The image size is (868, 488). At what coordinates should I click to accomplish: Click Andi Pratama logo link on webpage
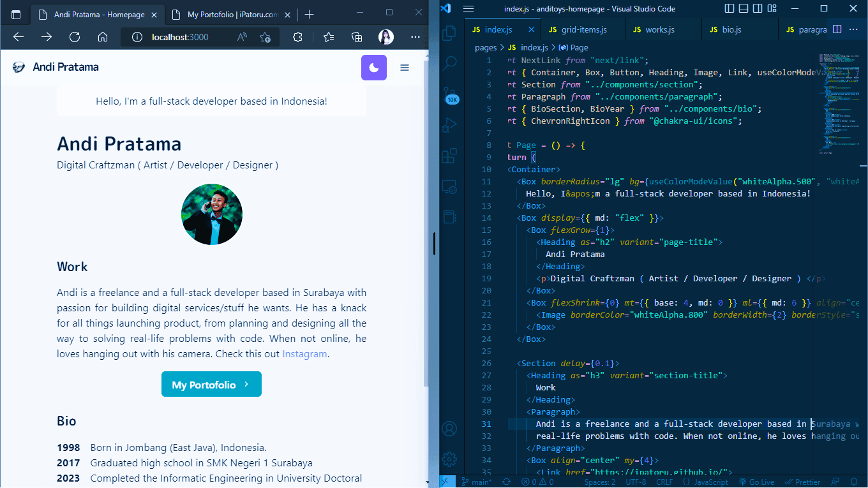pos(56,67)
